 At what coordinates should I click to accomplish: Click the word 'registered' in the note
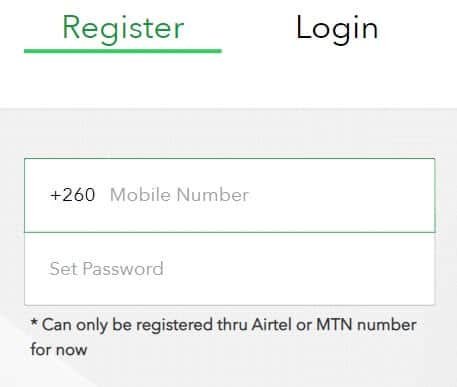pos(174,325)
